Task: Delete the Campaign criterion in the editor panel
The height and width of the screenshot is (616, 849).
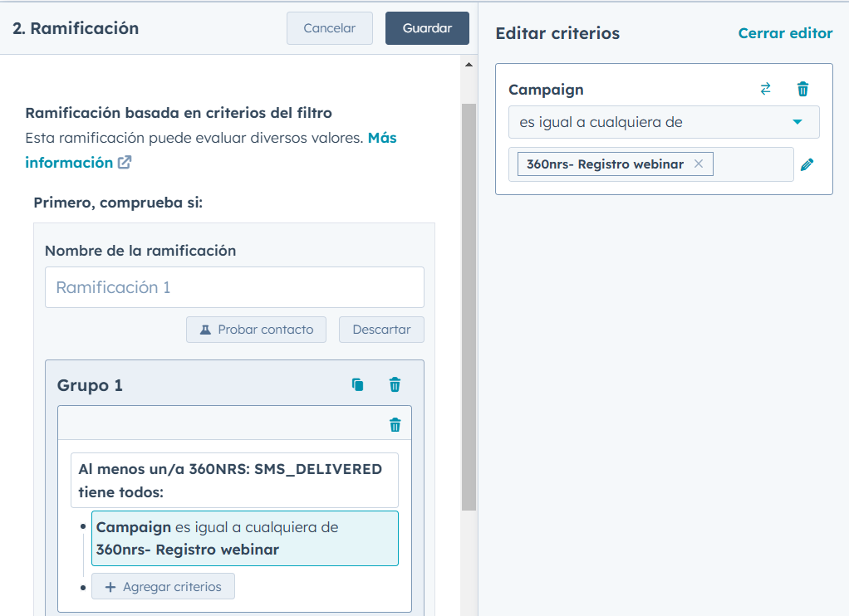Action: 802,90
